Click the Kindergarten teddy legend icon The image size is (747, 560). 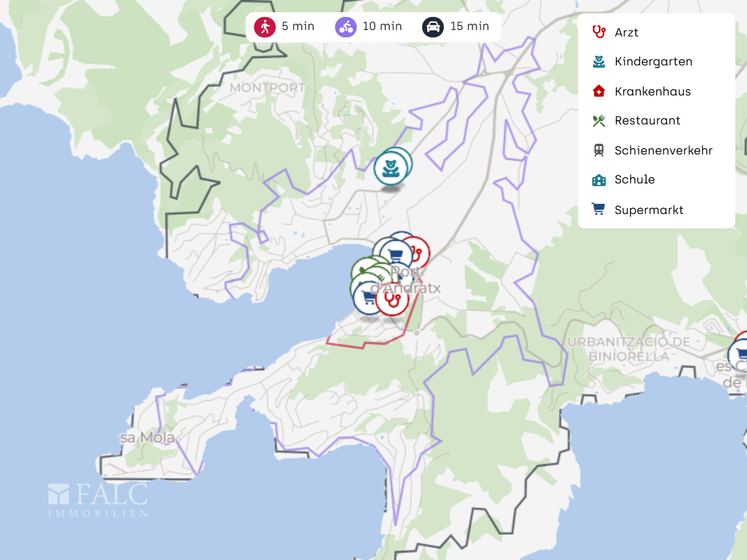(599, 62)
